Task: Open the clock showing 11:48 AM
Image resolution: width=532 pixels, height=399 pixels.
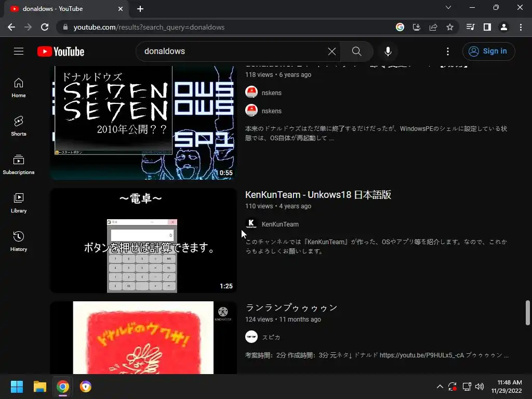Action: point(507,387)
